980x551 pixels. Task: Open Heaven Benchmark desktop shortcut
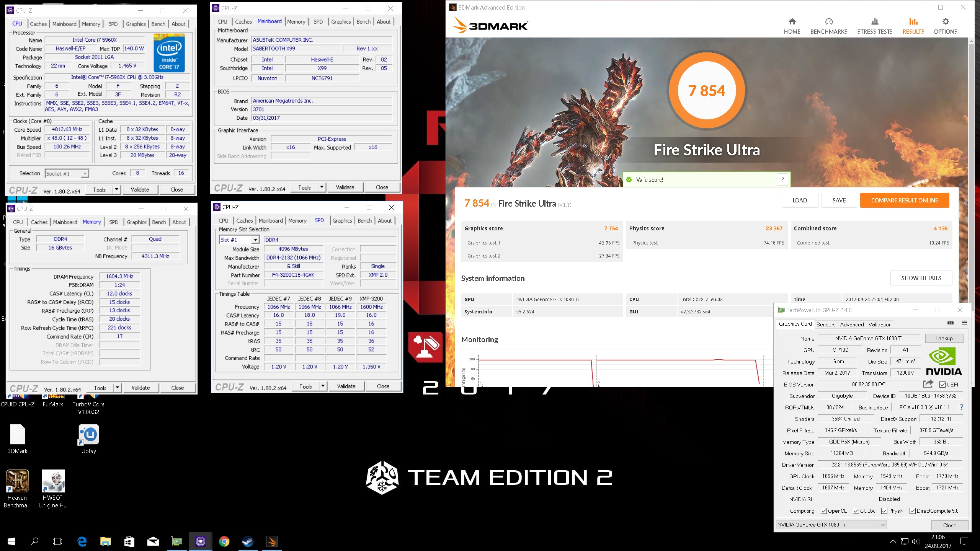17,489
